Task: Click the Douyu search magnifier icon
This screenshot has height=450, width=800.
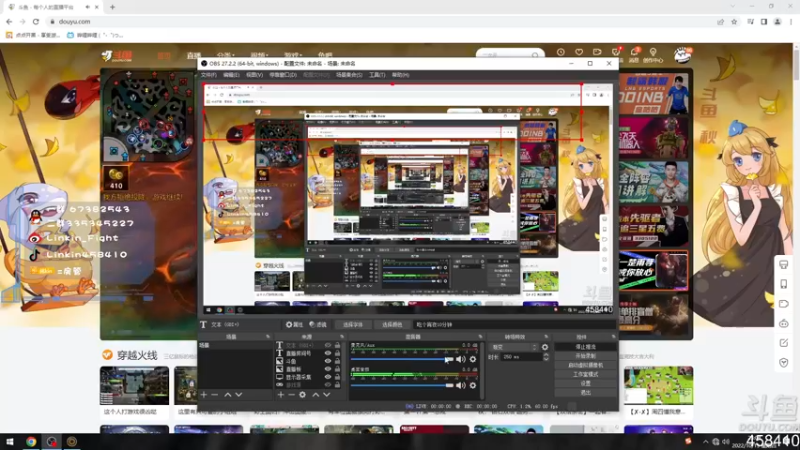Action: pyautogui.click(x=535, y=55)
